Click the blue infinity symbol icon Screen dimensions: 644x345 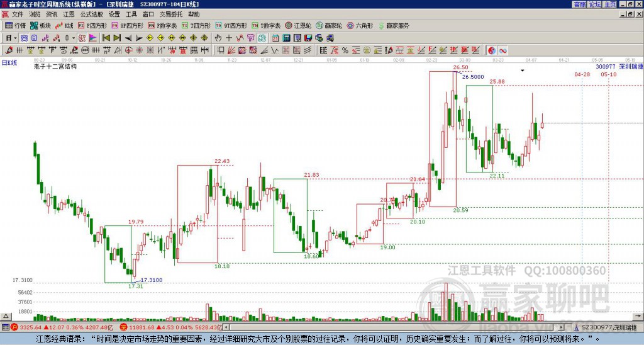(x=502, y=50)
